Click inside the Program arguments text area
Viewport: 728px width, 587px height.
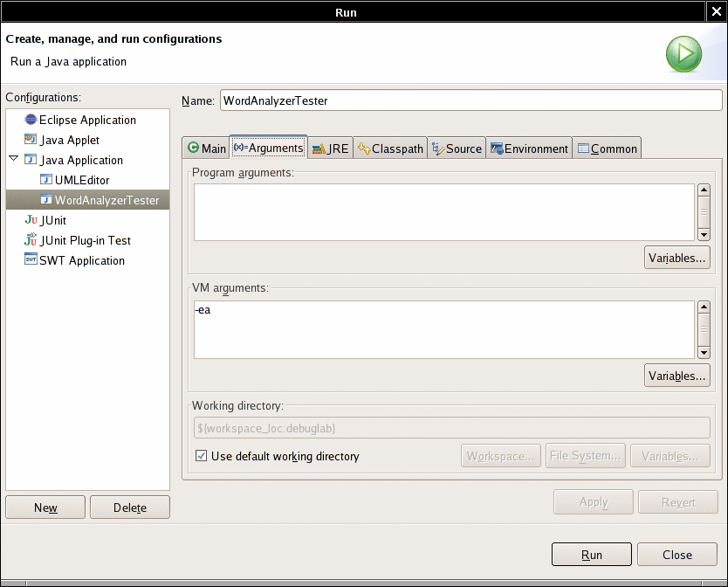pyautogui.click(x=443, y=212)
